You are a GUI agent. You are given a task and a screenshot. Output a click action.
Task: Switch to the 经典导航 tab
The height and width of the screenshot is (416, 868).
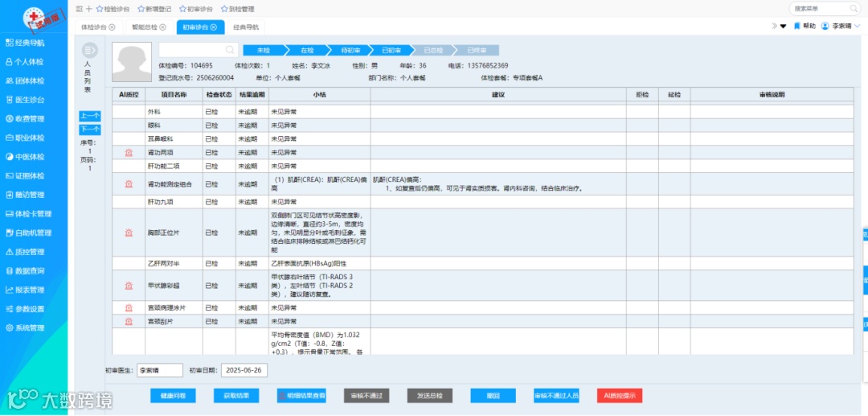(247, 27)
